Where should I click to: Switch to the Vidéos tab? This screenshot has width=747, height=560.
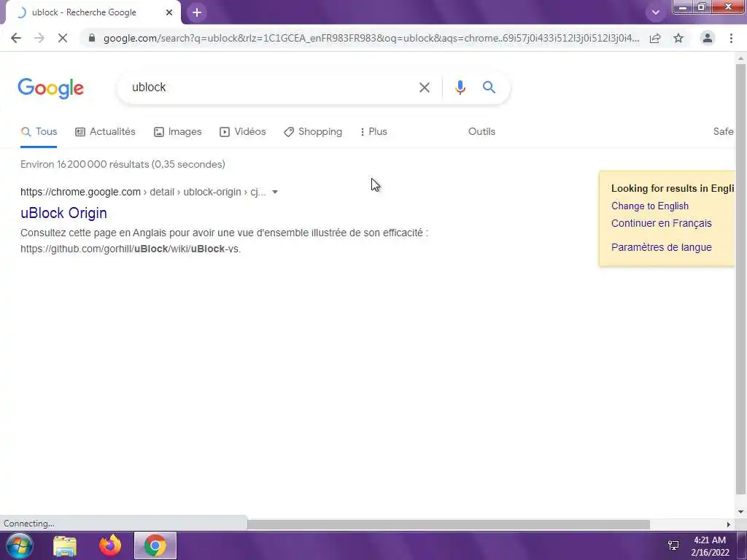pyautogui.click(x=242, y=132)
